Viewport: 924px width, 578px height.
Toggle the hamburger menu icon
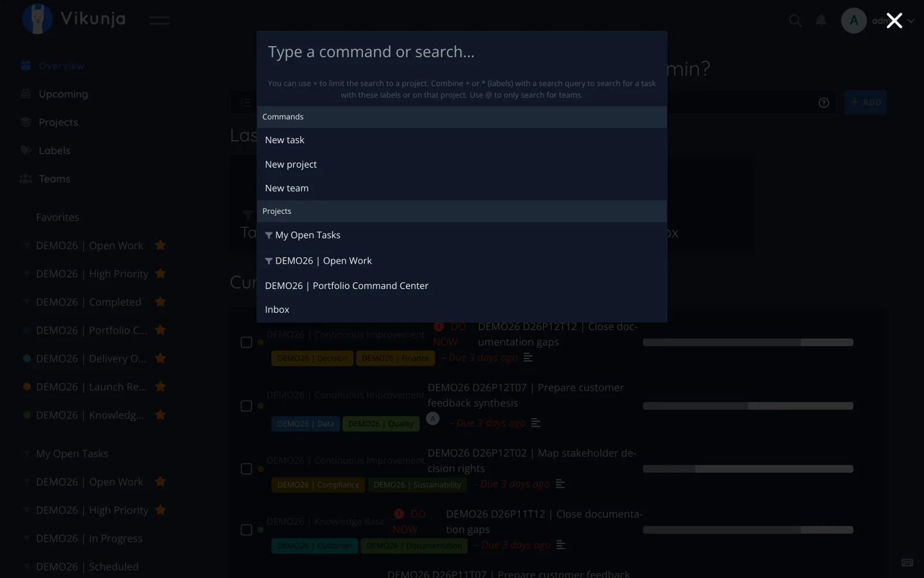click(159, 20)
